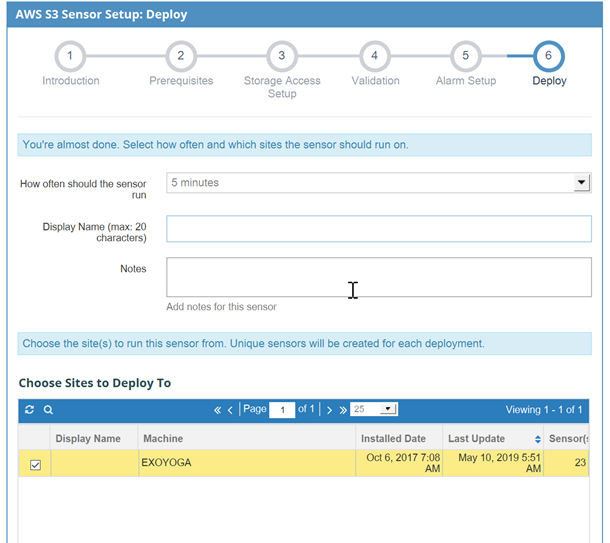This screenshot has height=543, width=610.
Task: Uncheck the EXOYOGA site checkbox
Action: [35, 465]
